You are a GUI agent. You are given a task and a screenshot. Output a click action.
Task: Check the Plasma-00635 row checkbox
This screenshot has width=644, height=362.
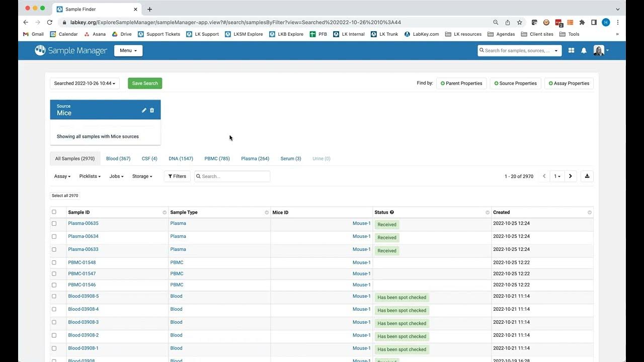[x=54, y=223]
